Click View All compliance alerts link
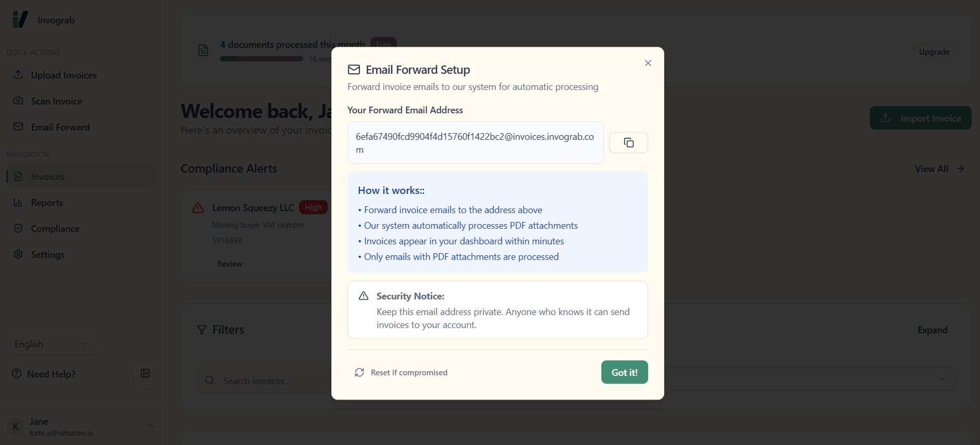Image resolution: width=980 pixels, height=445 pixels. (x=939, y=169)
